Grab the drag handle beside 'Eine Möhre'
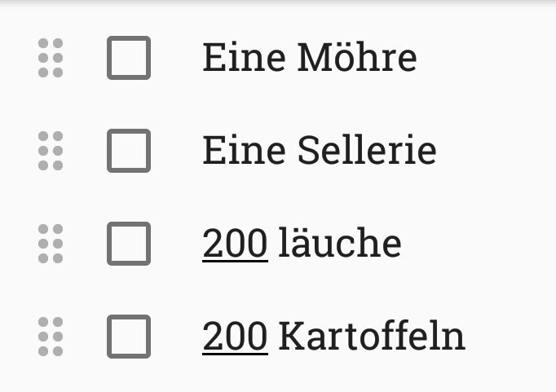Screen dimensions: 556x392 pyautogui.click(x=51, y=58)
